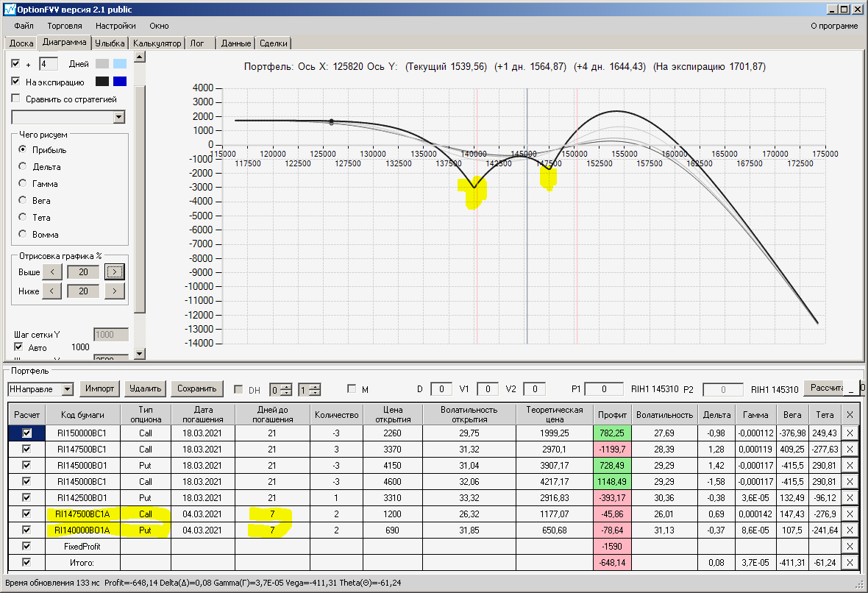
Task: Switch to the Сделки tab
Action: click(x=274, y=43)
